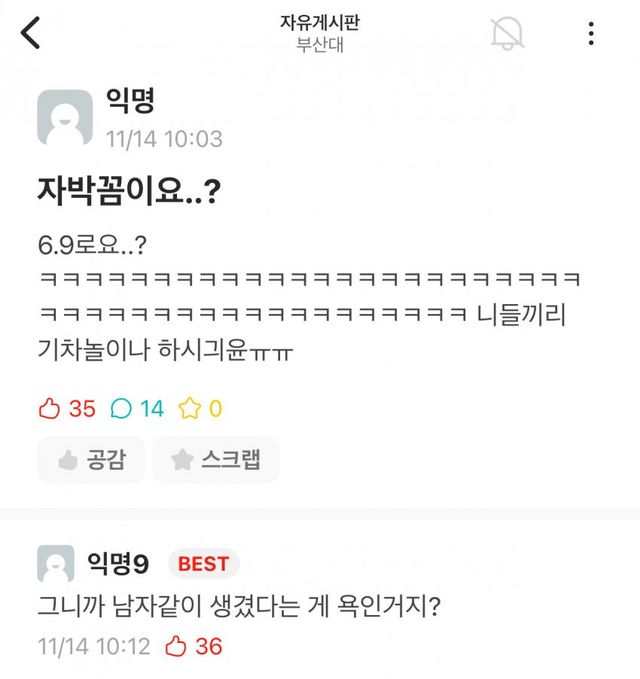Open the three-dot more options menu
This screenshot has width=640, height=679.
(x=591, y=33)
